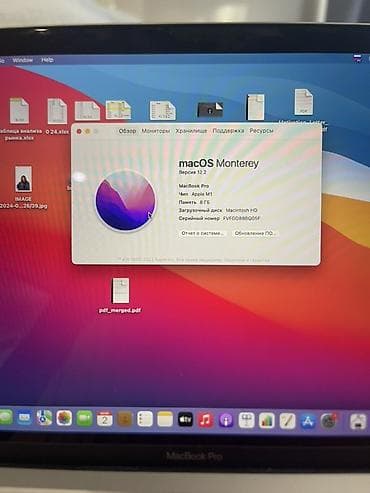Click the Чип Apple M1 line
This screenshot has height=493, width=370.
click(x=196, y=194)
